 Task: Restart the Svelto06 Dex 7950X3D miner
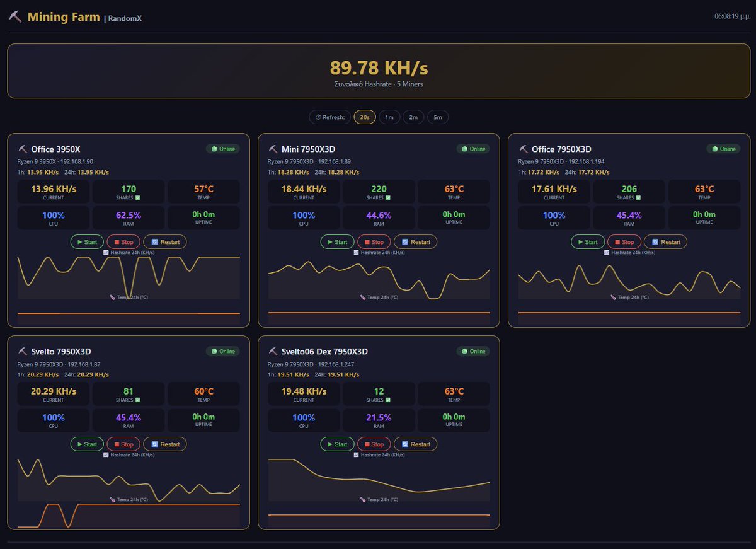[416, 444]
